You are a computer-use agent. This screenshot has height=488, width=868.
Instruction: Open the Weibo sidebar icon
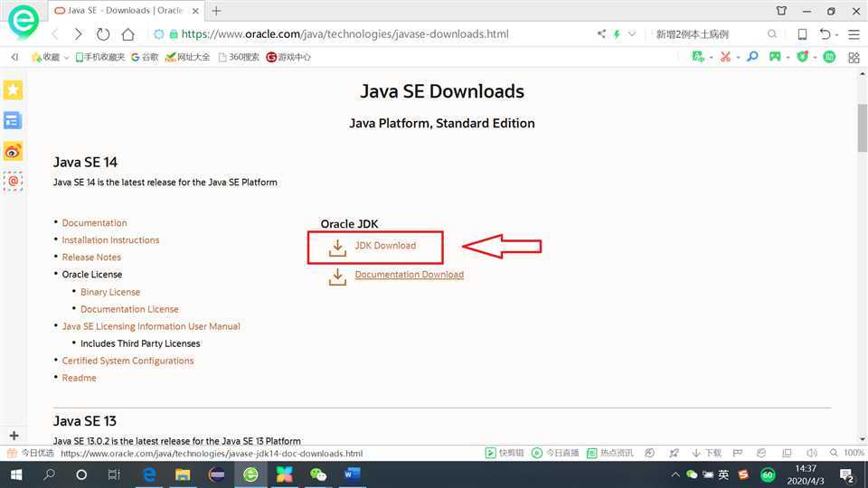point(13,151)
